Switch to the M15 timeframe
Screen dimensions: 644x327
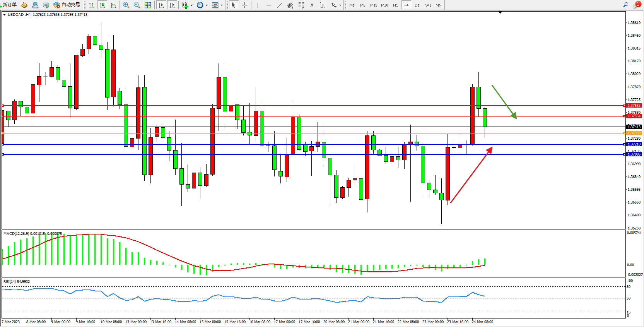(x=373, y=5)
